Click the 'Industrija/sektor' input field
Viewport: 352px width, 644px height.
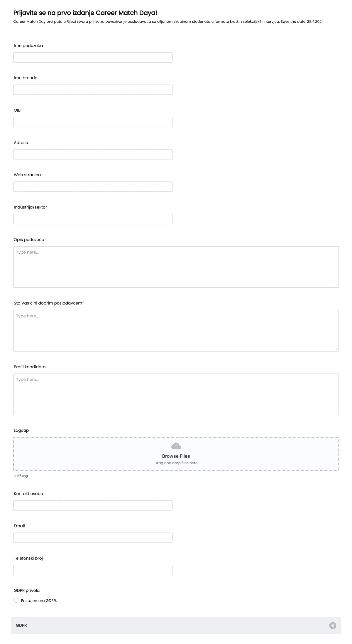coord(93,219)
